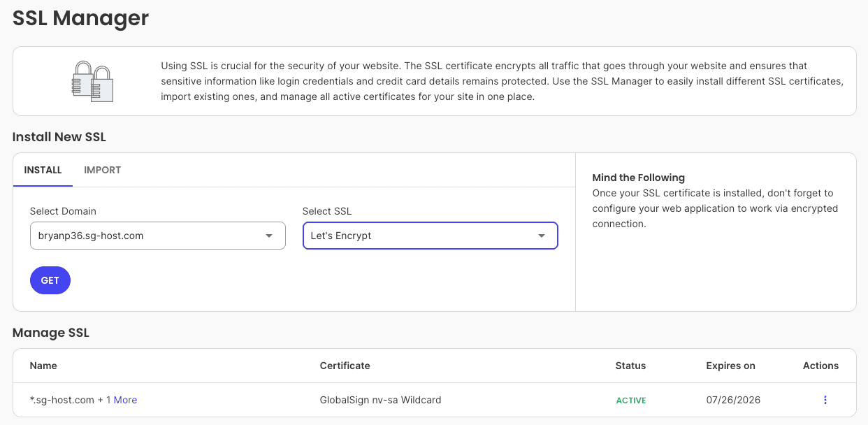Image resolution: width=868 pixels, height=425 pixels.
Task: Click the Certificate column header
Action: [x=345, y=366]
